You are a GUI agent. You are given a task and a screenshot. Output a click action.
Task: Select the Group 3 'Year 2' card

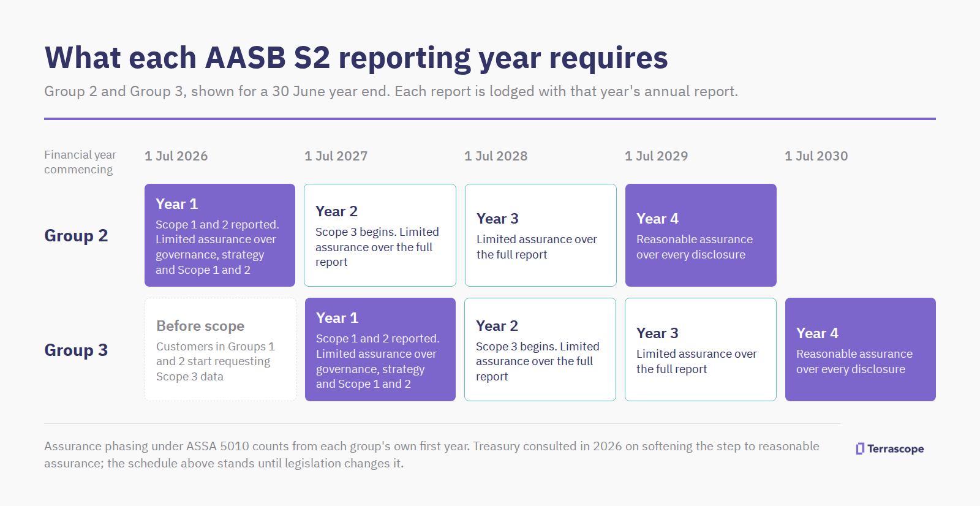click(x=540, y=350)
